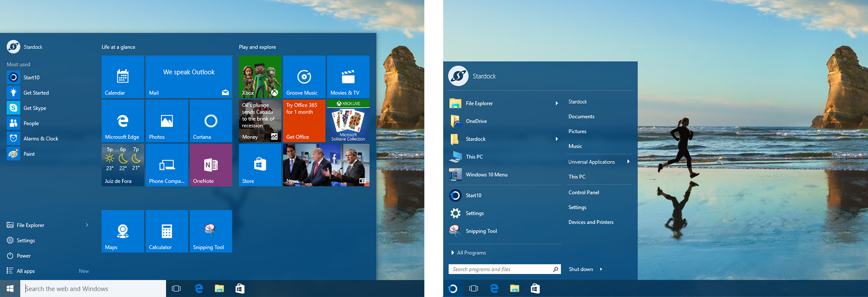Viewport: 868px width, 297px height.
Task: Open the Juiz de Fora weather tile
Action: pos(123,165)
